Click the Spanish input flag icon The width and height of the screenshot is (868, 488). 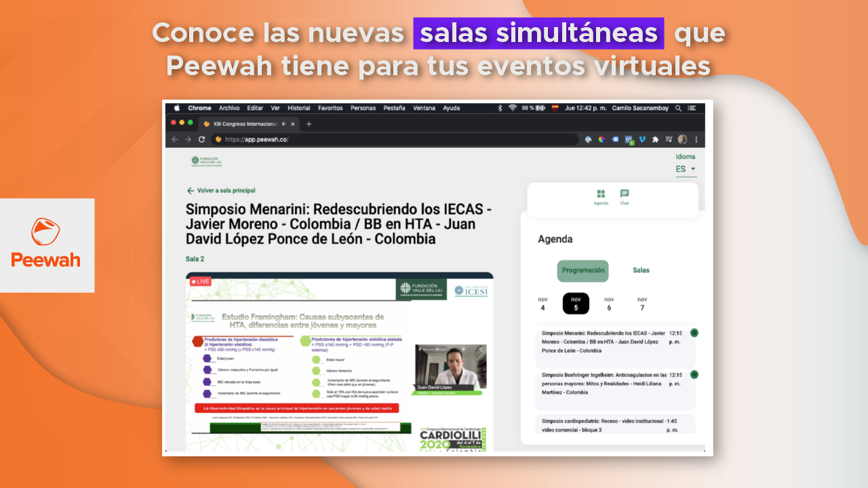(555, 108)
